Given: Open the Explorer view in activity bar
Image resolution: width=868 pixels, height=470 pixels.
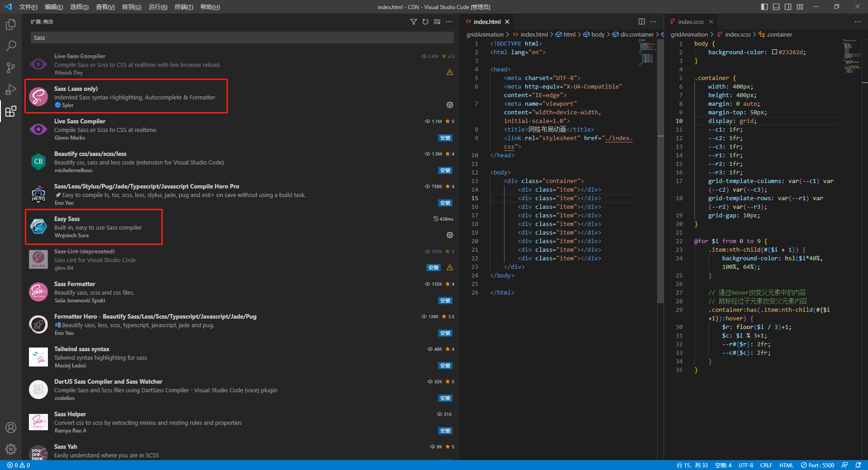Looking at the screenshot, I should pyautogui.click(x=11, y=24).
